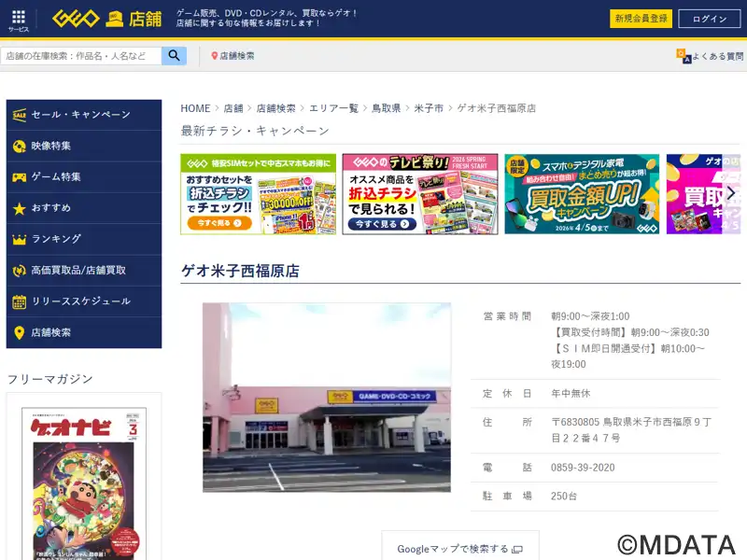Click the external link icon on Google map button
The width and height of the screenshot is (747, 560).
[517, 550]
